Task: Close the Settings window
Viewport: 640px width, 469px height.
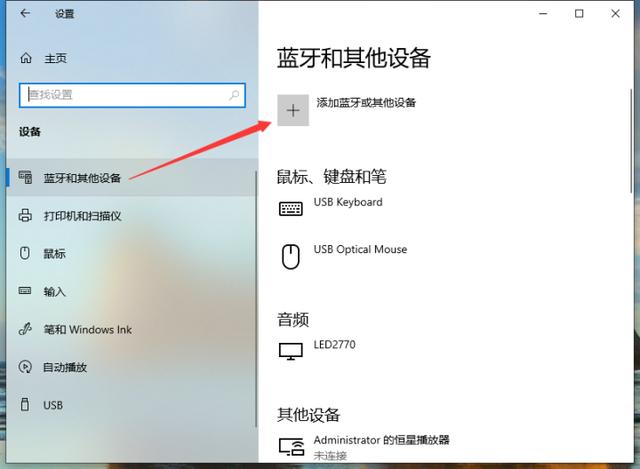Action: tap(615, 13)
